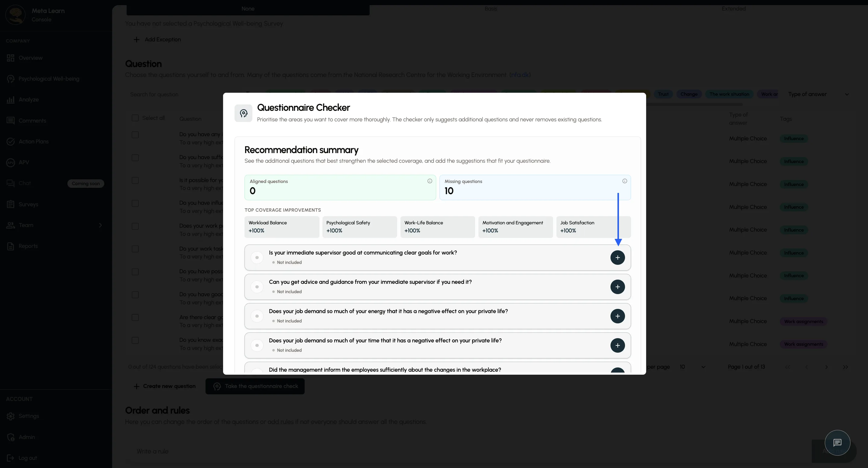The image size is (868, 468).
Task: Filter by the Change tag
Action: point(689,94)
